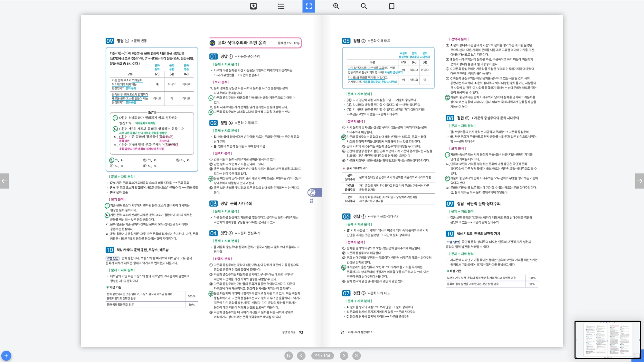Jump to the last page

coord(356,356)
